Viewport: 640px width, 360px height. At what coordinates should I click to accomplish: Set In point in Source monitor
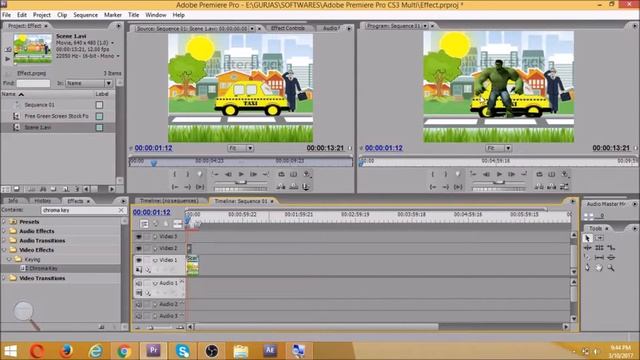175,174
